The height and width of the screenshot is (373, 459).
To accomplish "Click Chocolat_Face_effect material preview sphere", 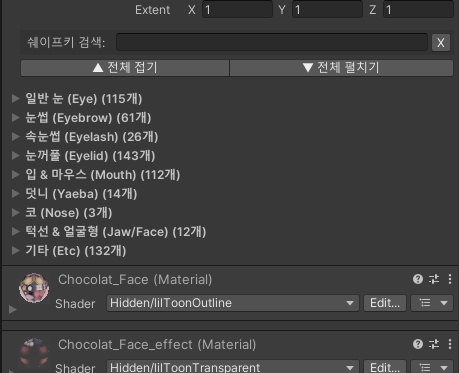I will coord(34,353).
